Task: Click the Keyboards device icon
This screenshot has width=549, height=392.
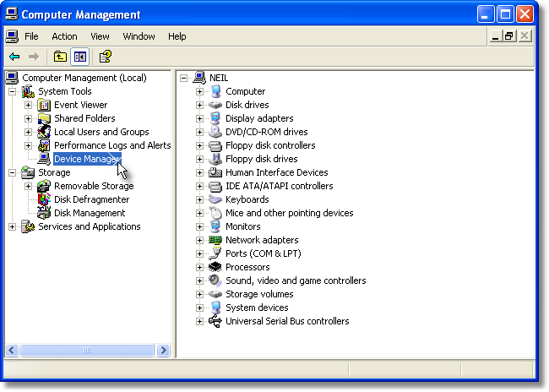Action: coord(215,199)
